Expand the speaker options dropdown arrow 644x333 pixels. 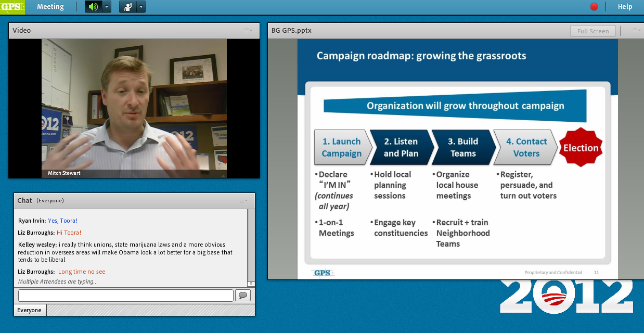[x=107, y=7]
